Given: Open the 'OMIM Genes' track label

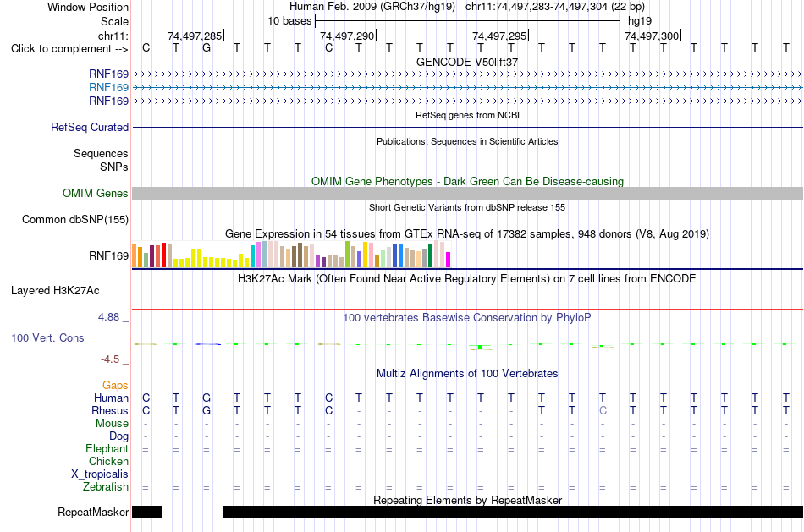Looking at the screenshot, I should pos(96,193).
